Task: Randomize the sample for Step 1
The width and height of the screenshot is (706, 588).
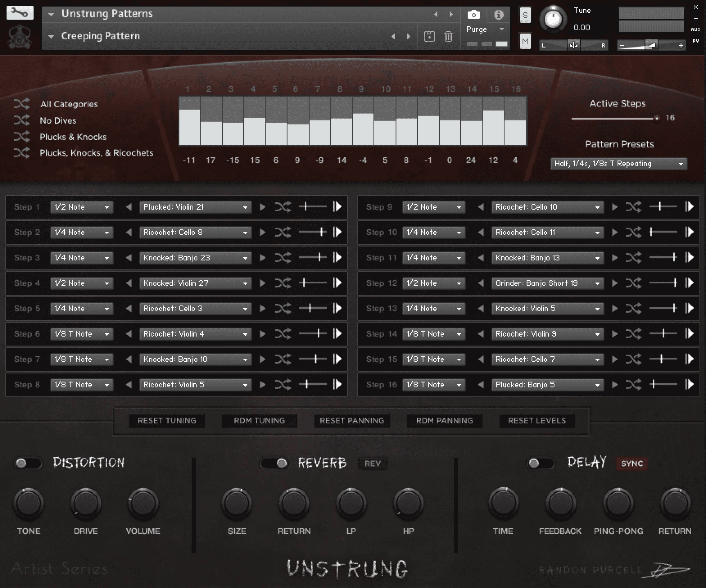Action: 283,207
